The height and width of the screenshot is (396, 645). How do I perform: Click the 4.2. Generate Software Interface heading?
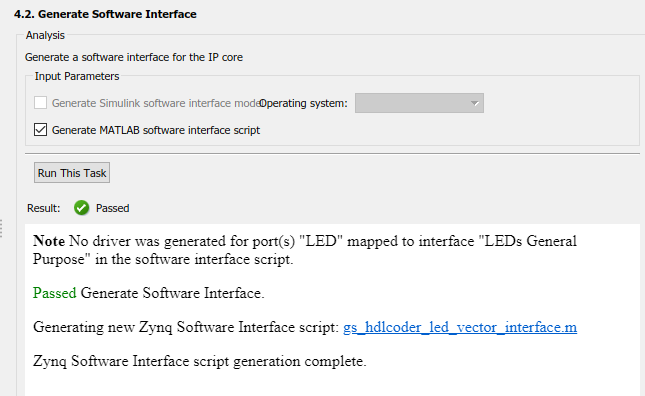point(105,14)
